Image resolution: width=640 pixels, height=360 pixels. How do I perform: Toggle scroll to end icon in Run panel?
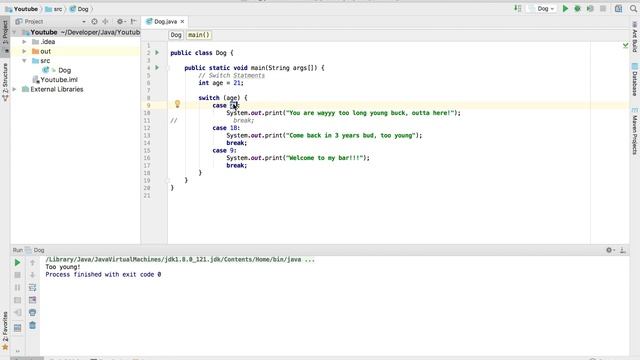click(33, 300)
